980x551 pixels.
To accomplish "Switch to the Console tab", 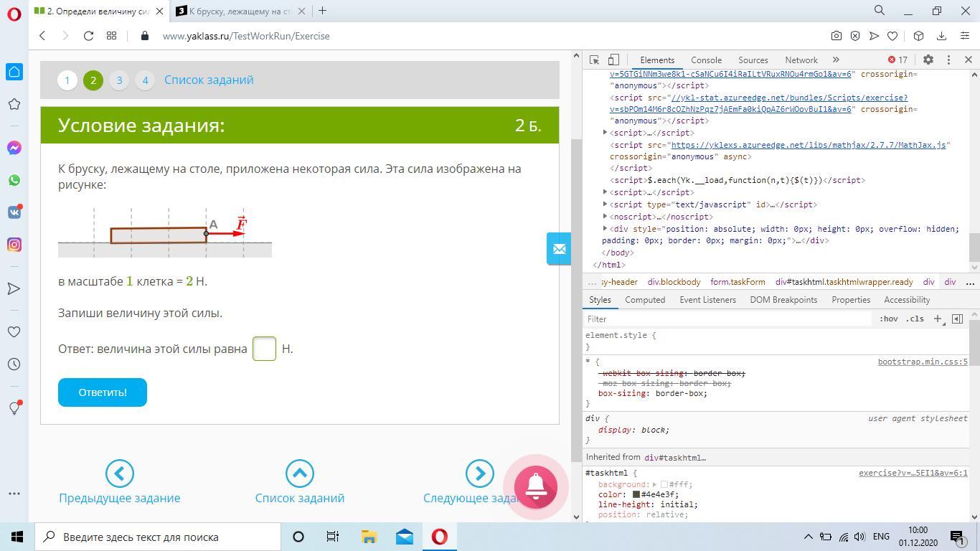I will [x=706, y=60].
